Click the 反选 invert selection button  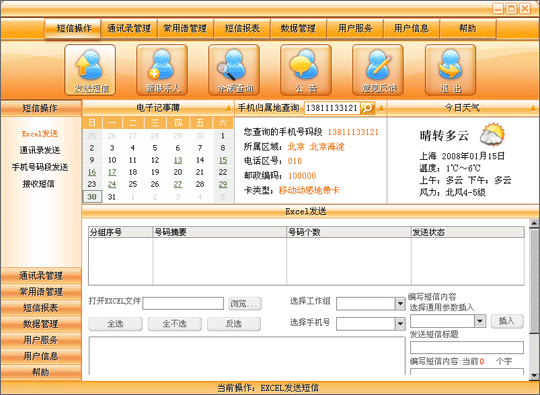[234, 324]
